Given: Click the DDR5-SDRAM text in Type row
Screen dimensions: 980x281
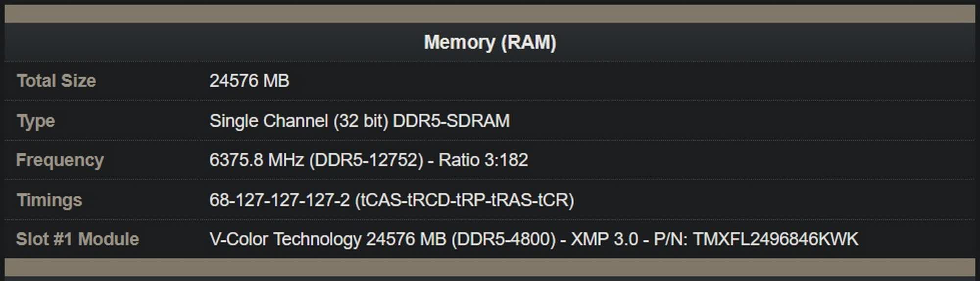Looking at the screenshot, I should click(x=451, y=121).
